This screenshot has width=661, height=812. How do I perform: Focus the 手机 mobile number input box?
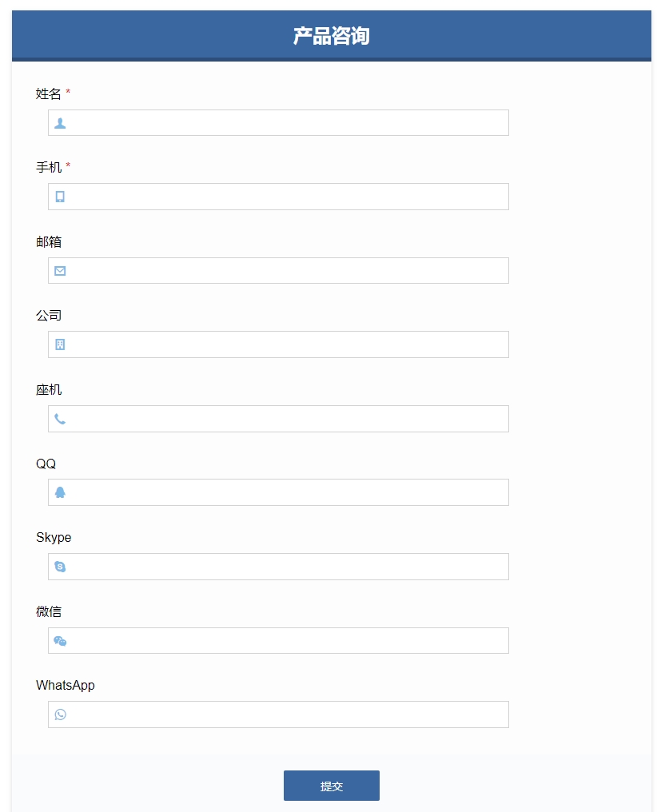pos(279,197)
